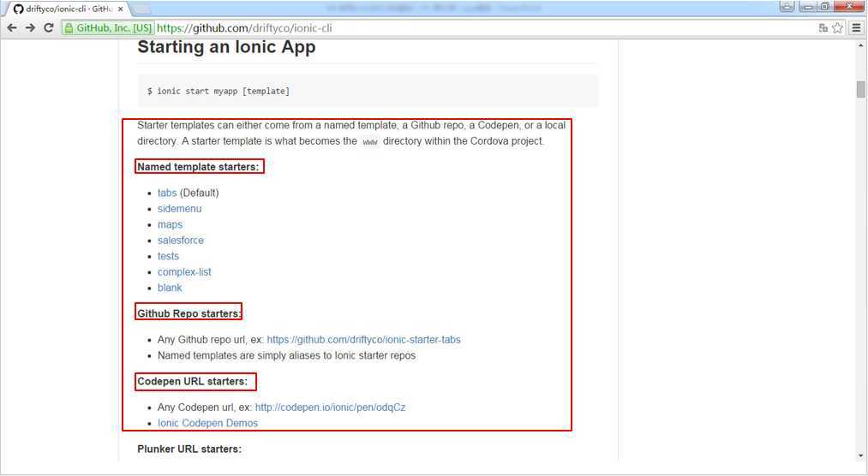Click the Github Repo starters heading
Screen dimensions: 868x476
pos(189,313)
